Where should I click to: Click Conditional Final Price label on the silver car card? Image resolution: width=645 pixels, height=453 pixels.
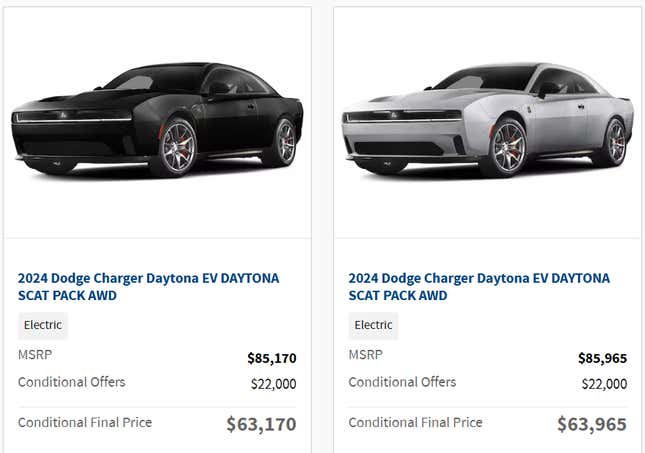[415, 423]
